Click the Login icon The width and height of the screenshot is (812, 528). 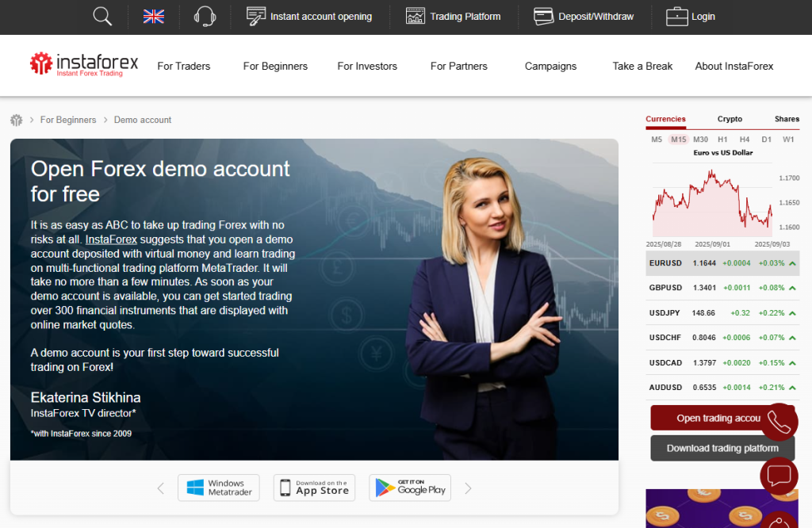676,15
